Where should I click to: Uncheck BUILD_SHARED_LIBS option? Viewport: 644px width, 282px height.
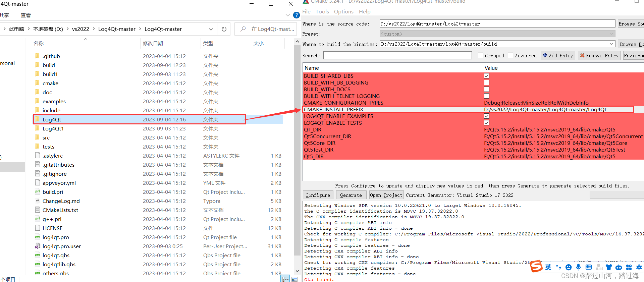pos(487,76)
